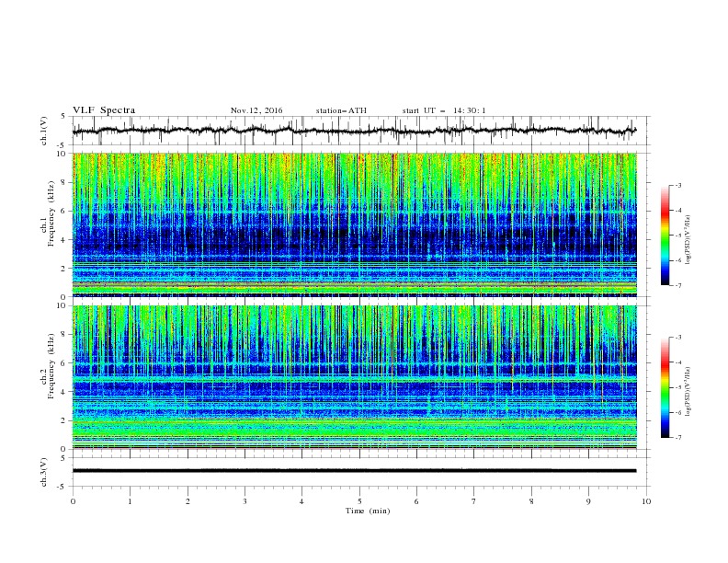The width and height of the screenshot is (728, 563).
Task: Click the 'VLF Spectra' title text
Action: click(104, 110)
